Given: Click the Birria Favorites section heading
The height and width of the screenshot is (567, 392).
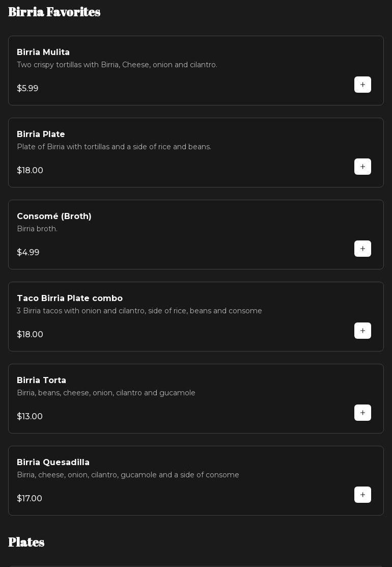Looking at the screenshot, I should tap(54, 12).
